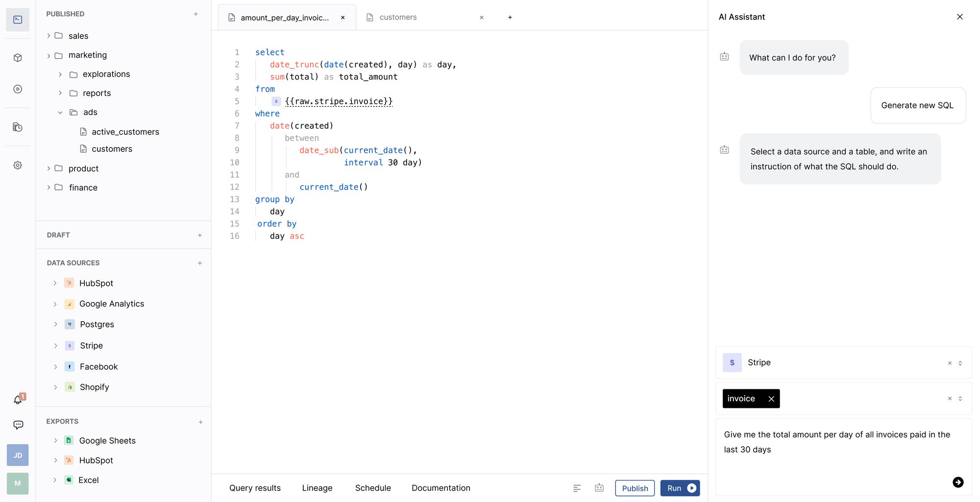The height and width of the screenshot is (502, 980).
Task: Click the Generate new SQL button
Action: pyautogui.click(x=918, y=105)
